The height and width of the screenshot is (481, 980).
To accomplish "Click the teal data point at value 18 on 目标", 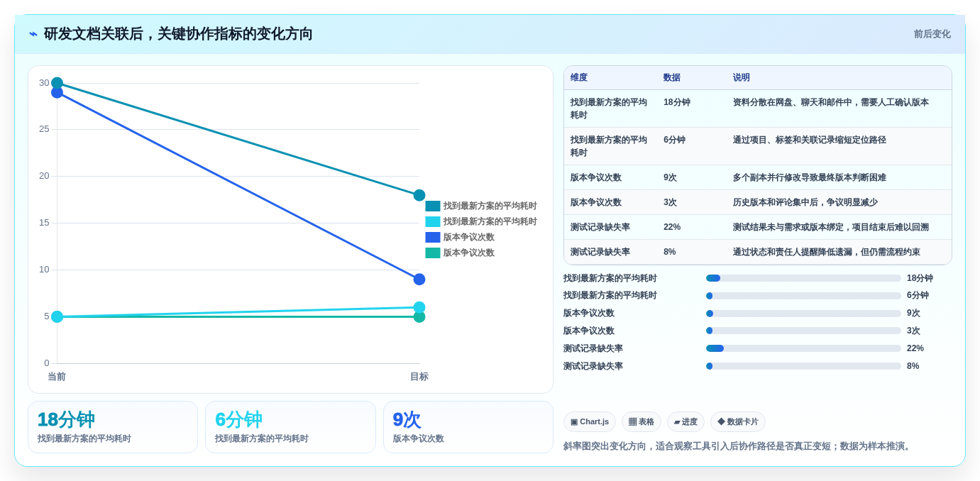I will click(x=419, y=195).
